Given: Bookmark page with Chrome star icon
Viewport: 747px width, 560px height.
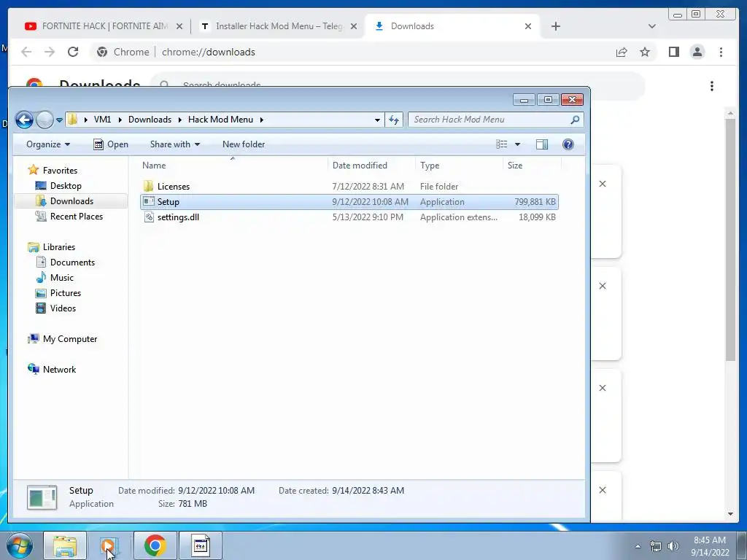Looking at the screenshot, I should tap(645, 52).
